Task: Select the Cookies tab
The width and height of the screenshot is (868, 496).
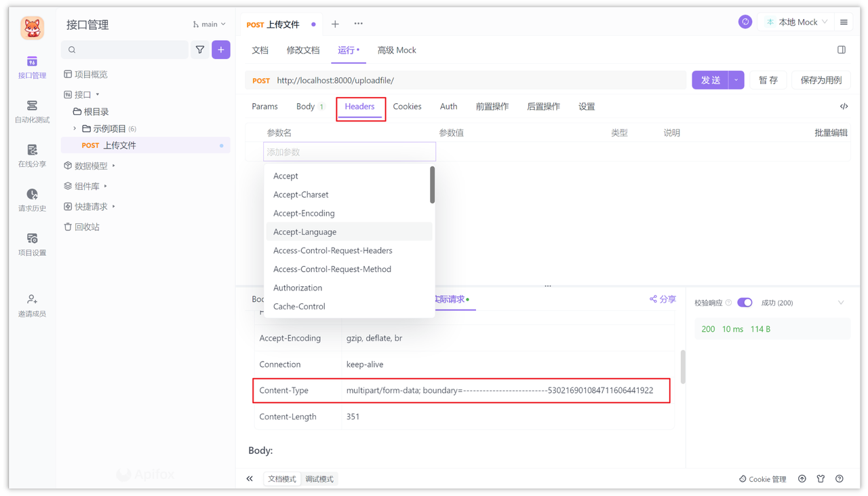Action: coord(407,107)
